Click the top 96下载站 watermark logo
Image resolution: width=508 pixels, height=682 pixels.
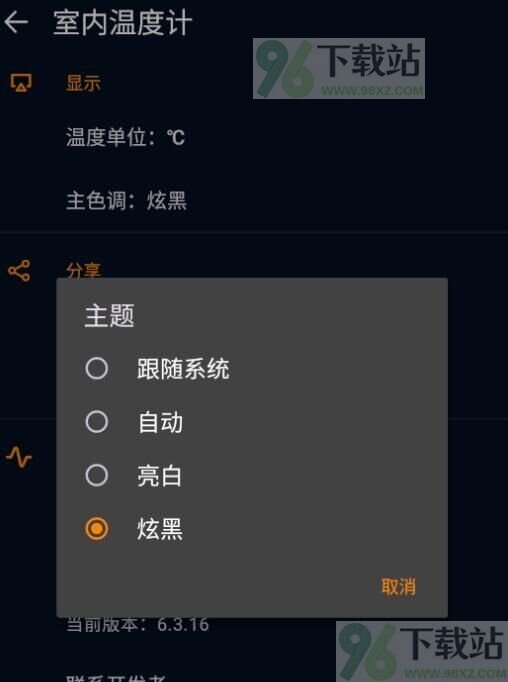[339, 68]
